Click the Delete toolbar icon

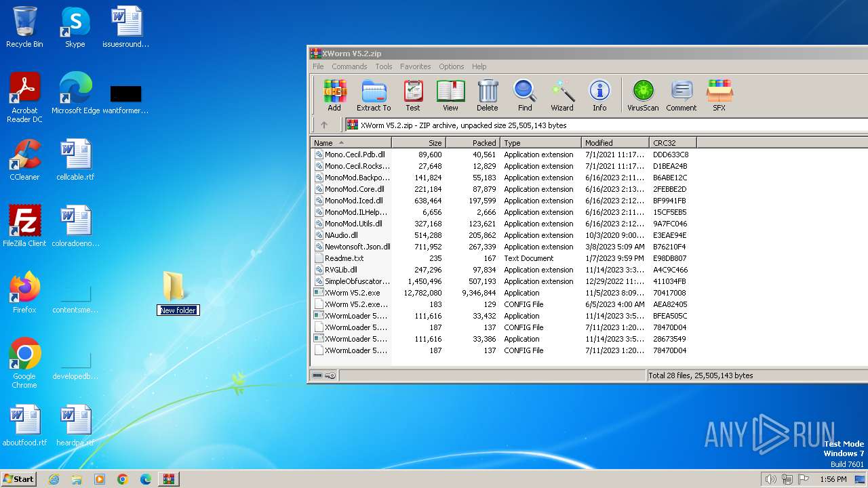[487, 95]
